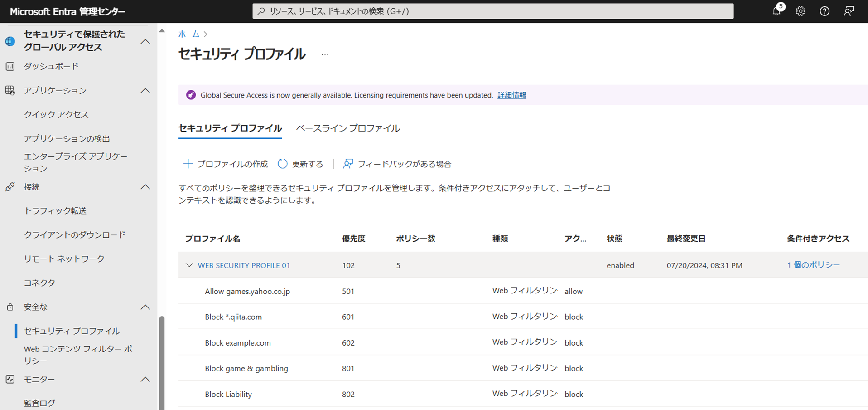Click the 最終変更日 column header

(x=686, y=239)
